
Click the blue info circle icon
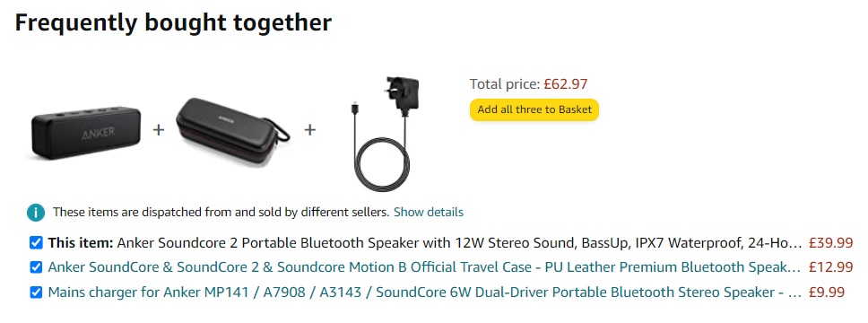[x=36, y=213]
